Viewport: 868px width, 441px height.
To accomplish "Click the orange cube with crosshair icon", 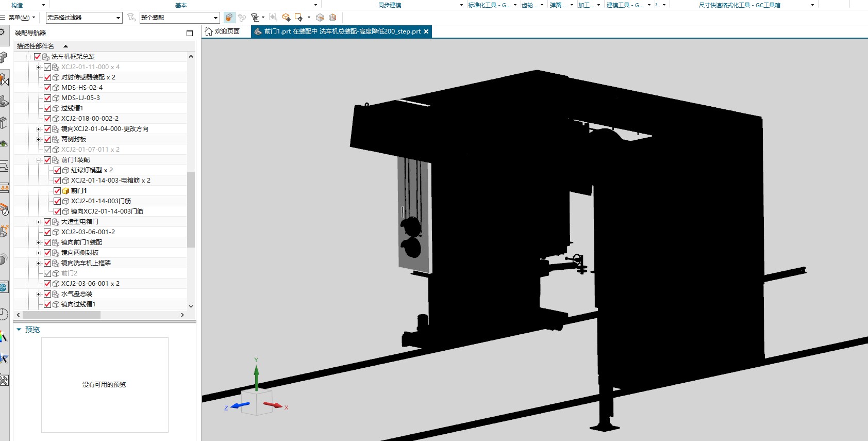I will click(286, 18).
